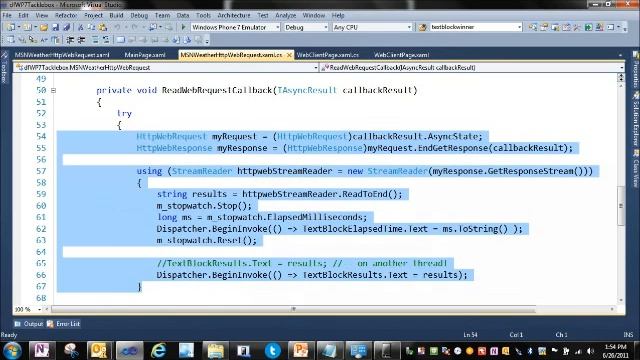Click the Windows Start orb

[12, 351]
